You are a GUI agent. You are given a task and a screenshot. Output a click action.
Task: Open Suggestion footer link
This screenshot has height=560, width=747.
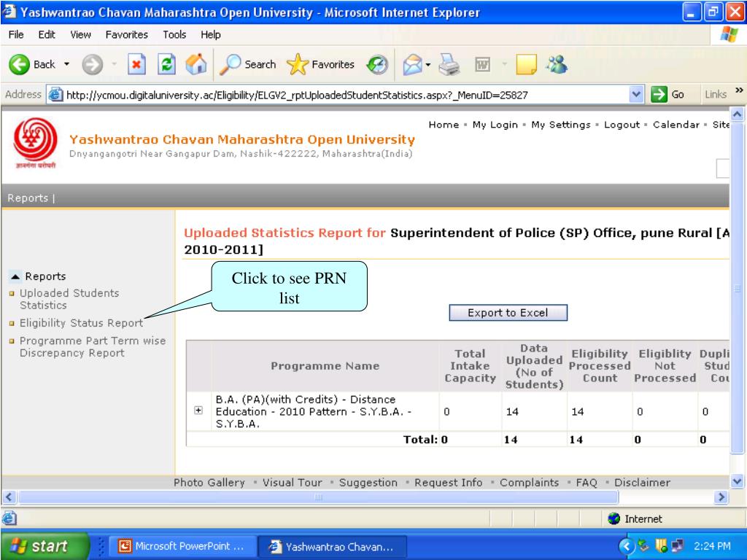(368, 483)
